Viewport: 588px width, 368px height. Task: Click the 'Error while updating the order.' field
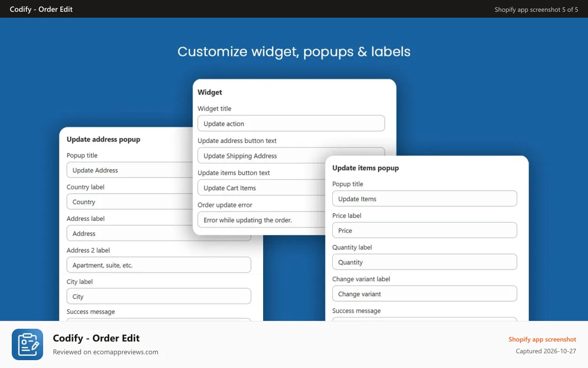(x=261, y=220)
